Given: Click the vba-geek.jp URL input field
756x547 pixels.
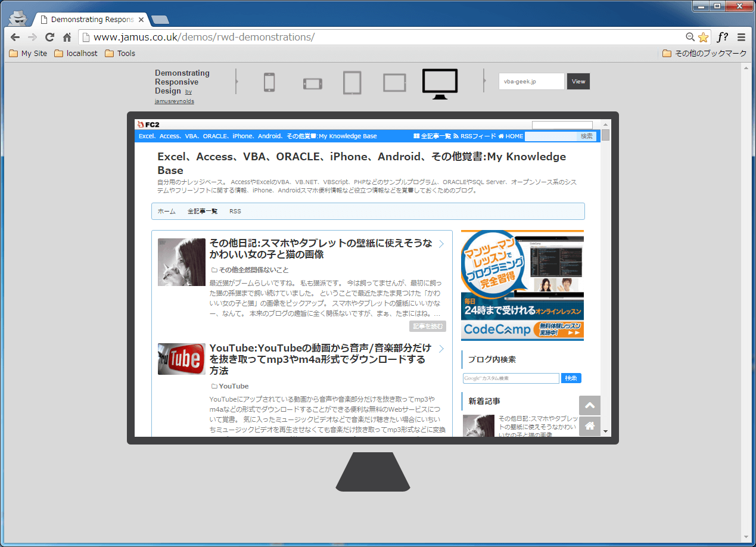Looking at the screenshot, I should click(x=531, y=81).
